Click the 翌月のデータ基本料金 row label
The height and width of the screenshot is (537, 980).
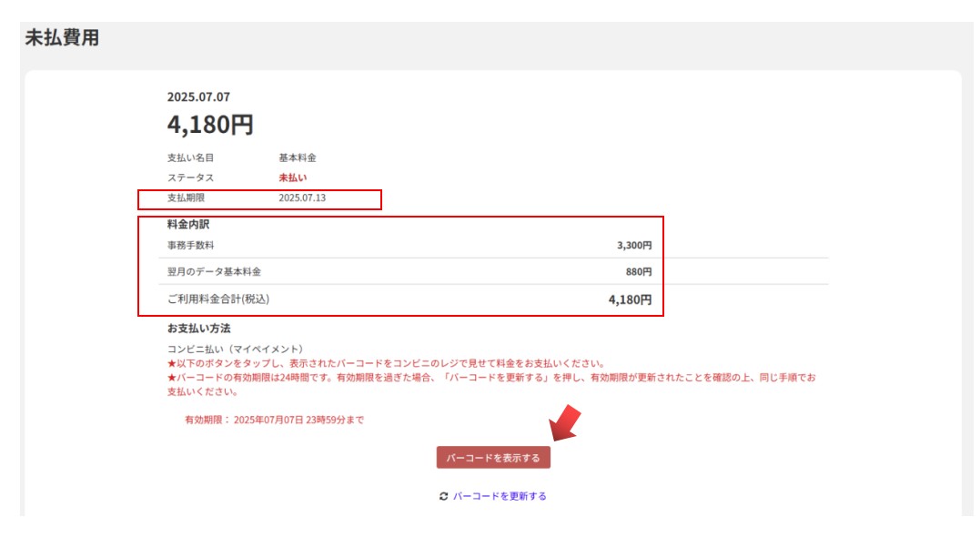click(214, 271)
